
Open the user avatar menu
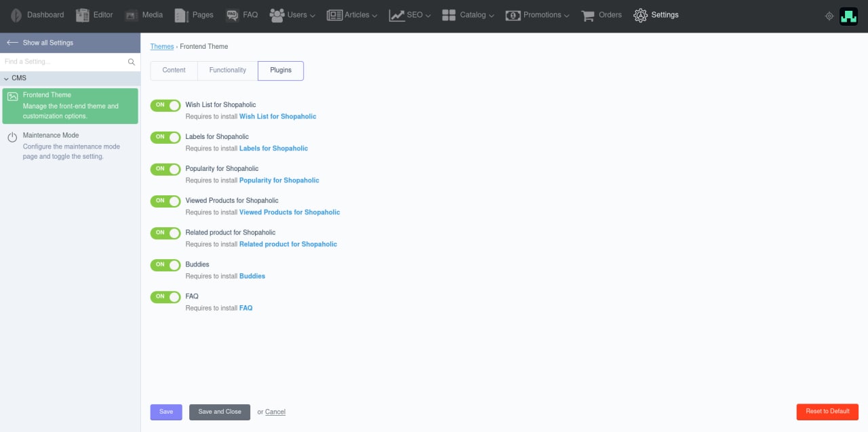[848, 16]
